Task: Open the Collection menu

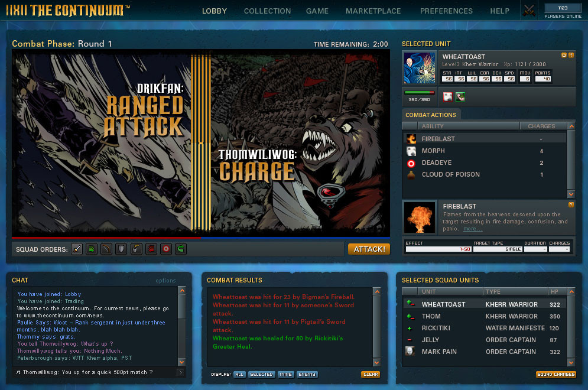Action: 267,11
